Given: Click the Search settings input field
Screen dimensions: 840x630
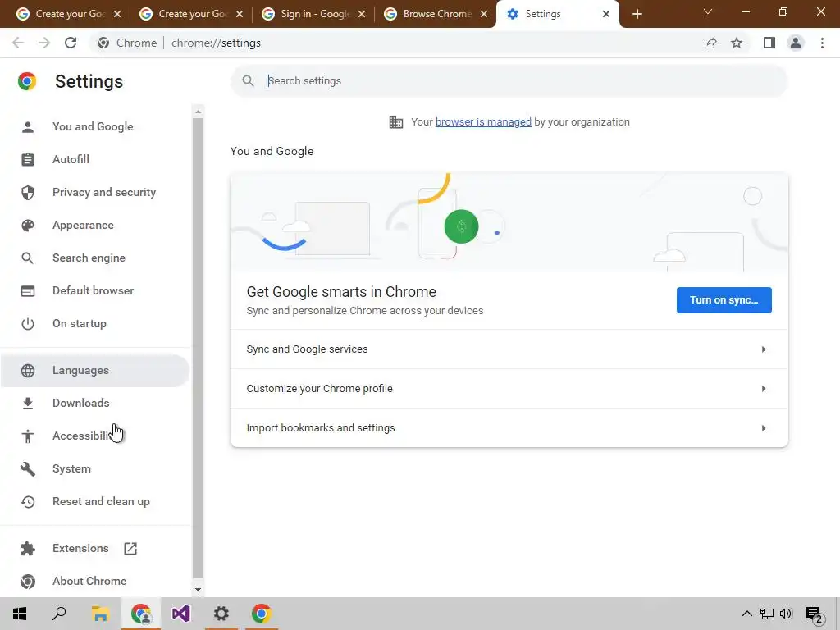Looking at the screenshot, I should click(509, 81).
